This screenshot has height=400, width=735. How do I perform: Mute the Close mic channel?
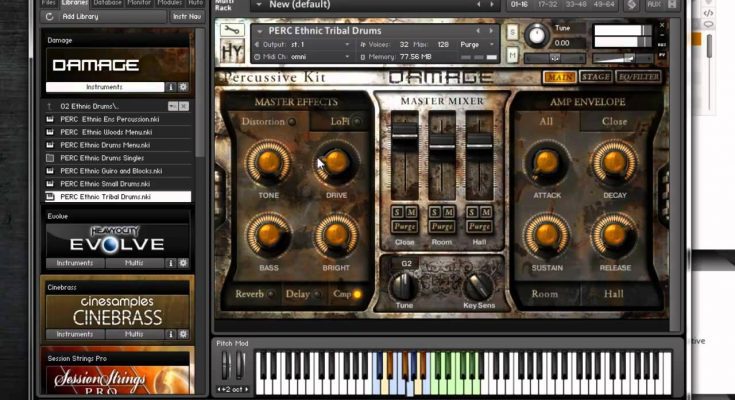coord(411,213)
